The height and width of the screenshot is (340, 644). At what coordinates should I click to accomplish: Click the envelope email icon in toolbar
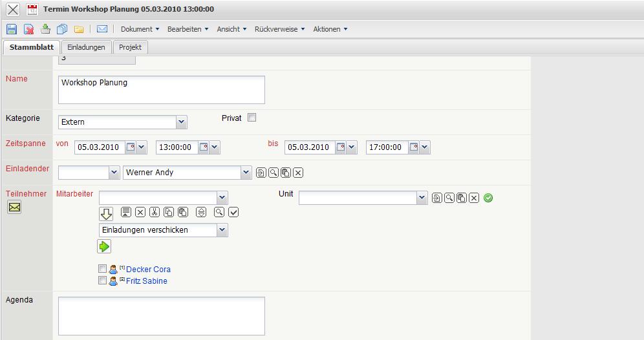(102, 29)
